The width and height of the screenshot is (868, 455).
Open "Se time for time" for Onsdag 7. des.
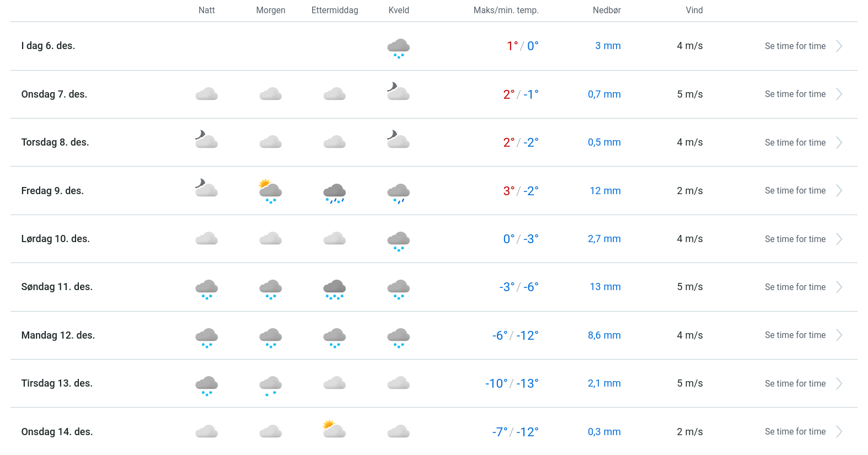pos(795,94)
